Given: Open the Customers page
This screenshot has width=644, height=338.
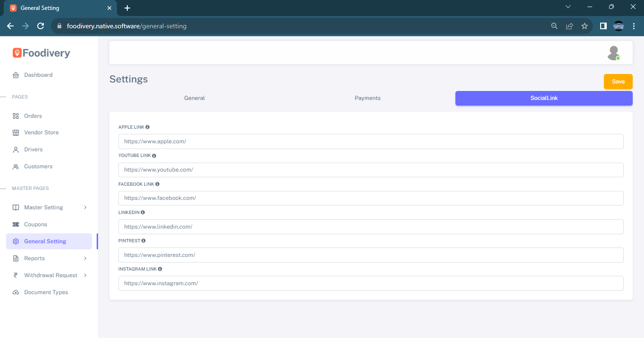Looking at the screenshot, I should pos(38,166).
